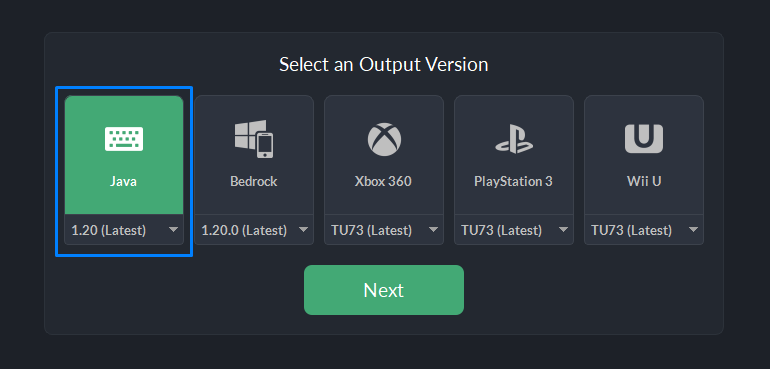Click the arrow on Wii U version selector
Screen dimensions: 770x369
(x=693, y=229)
